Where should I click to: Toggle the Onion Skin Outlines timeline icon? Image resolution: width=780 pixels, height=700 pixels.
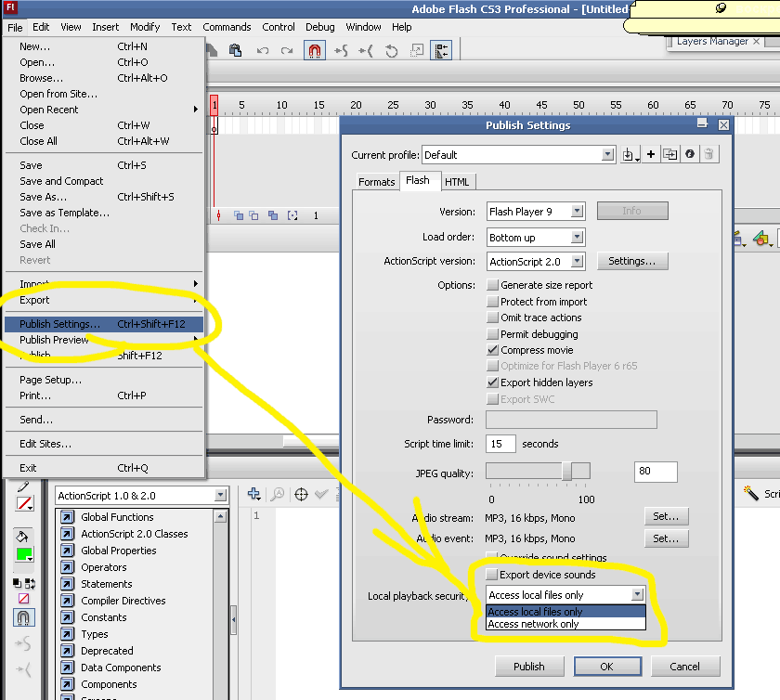click(253, 215)
